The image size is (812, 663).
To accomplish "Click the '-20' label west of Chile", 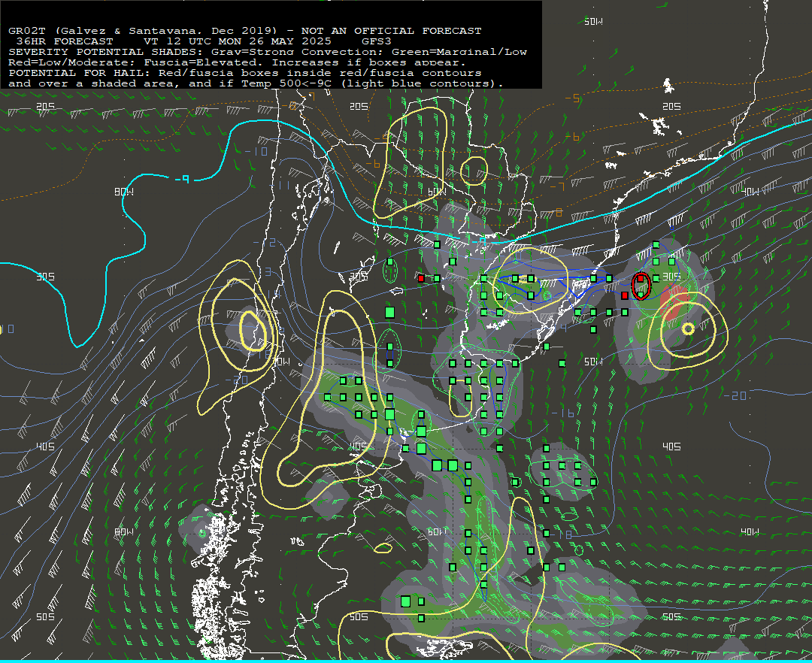I will click(237, 380).
